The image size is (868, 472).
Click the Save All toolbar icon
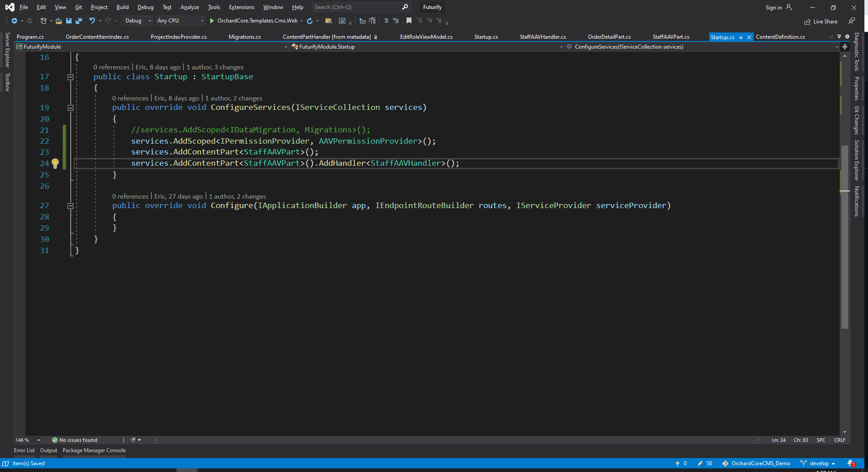(78, 21)
